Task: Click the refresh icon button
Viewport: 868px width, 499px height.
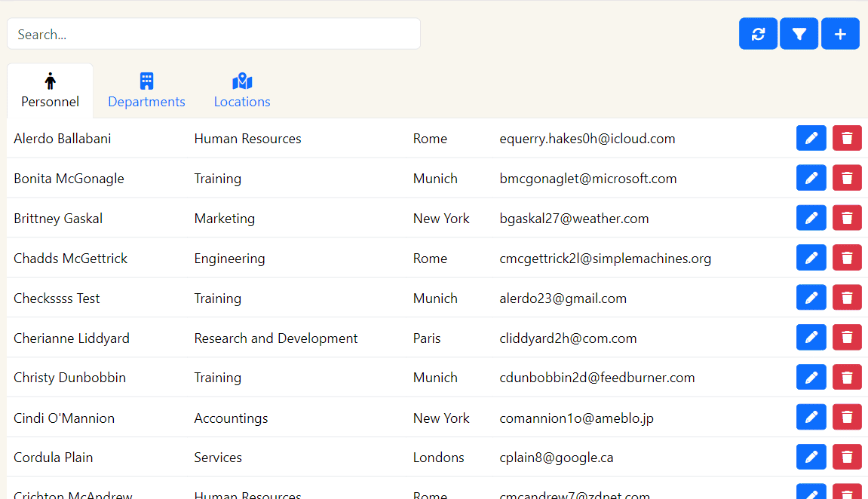Action: [x=758, y=34]
